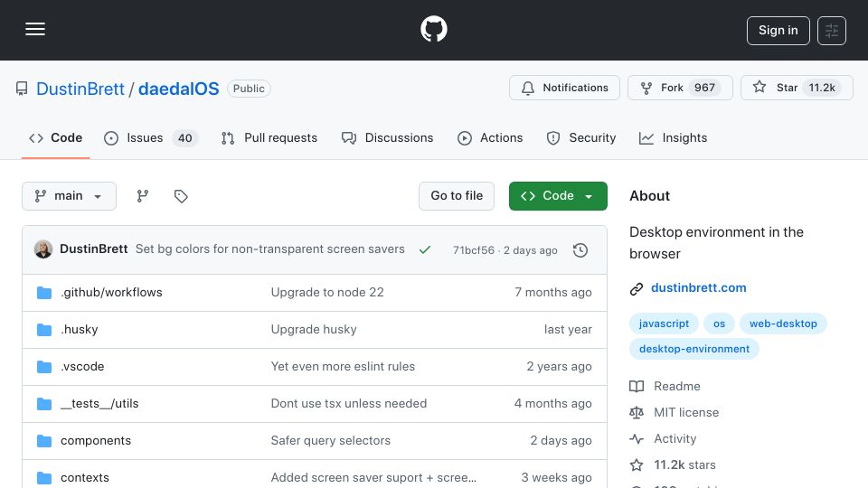Expand the green Code dropdown
868x488 pixels.
pos(558,196)
